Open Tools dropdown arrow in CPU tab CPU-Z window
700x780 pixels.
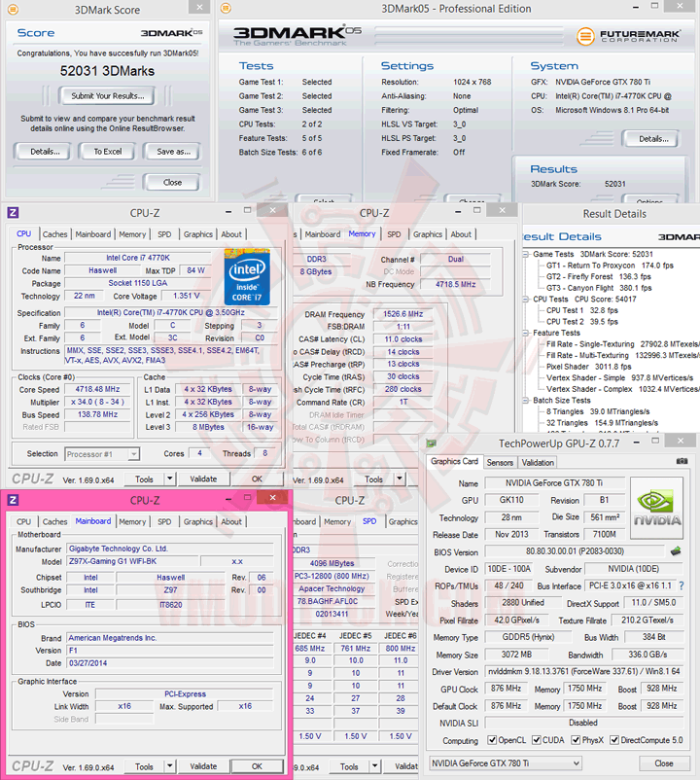[170, 479]
